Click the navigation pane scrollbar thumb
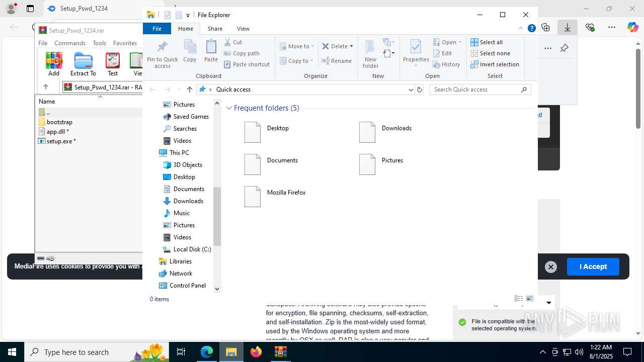This screenshot has height=362, width=644. point(217,216)
